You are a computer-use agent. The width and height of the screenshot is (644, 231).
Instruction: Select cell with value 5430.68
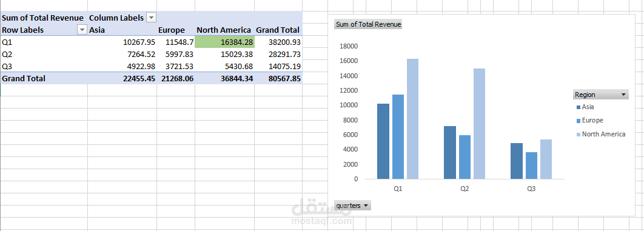point(224,66)
